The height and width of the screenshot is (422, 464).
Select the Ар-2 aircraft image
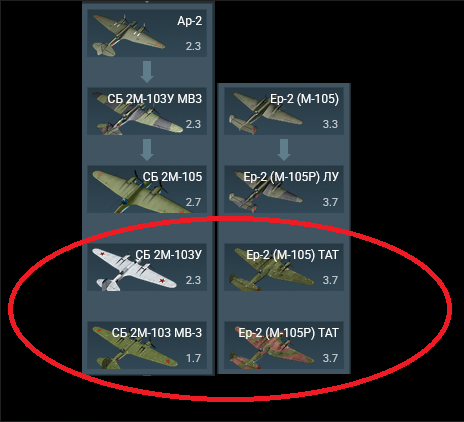(128, 35)
